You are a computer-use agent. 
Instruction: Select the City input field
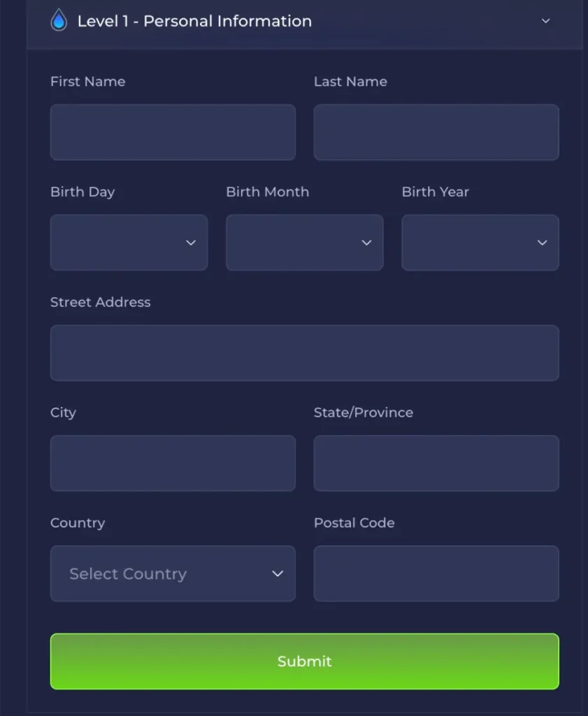[173, 463]
